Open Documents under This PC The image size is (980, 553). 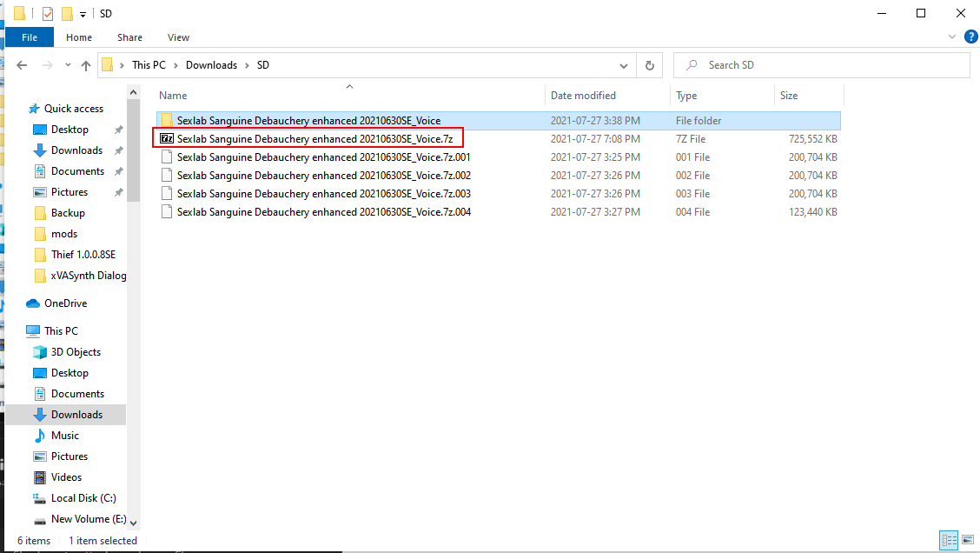coord(77,394)
